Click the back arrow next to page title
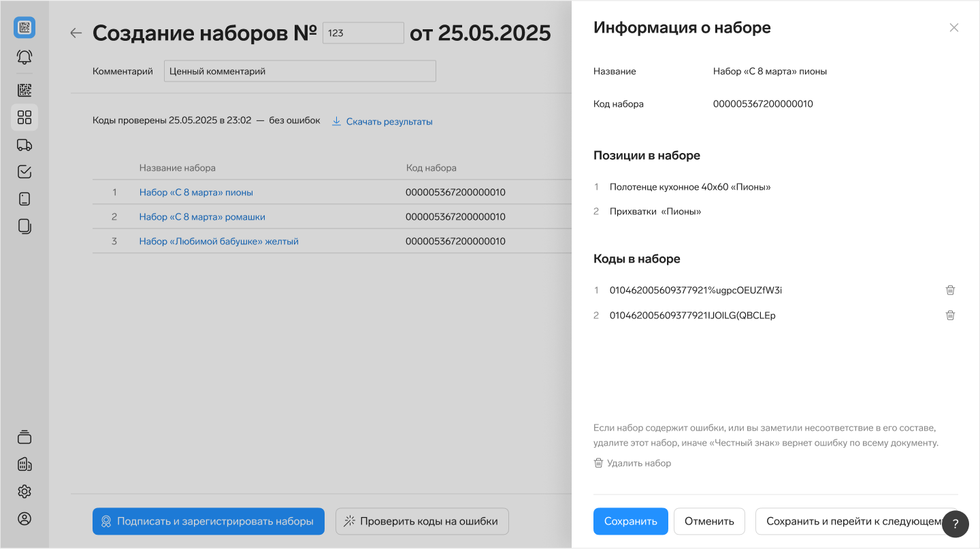Viewport: 980px width, 549px height. (x=76, y=33)
